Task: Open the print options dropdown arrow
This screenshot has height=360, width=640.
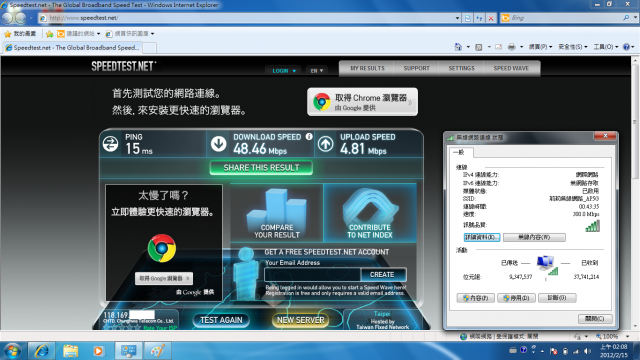Action: (522, 47)
